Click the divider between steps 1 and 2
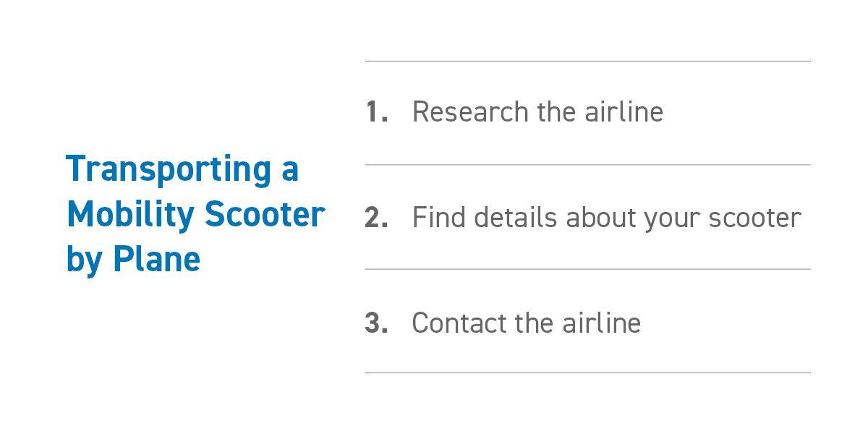The height and width of the screenshot is (434, 868). click(x=587, y=165)
